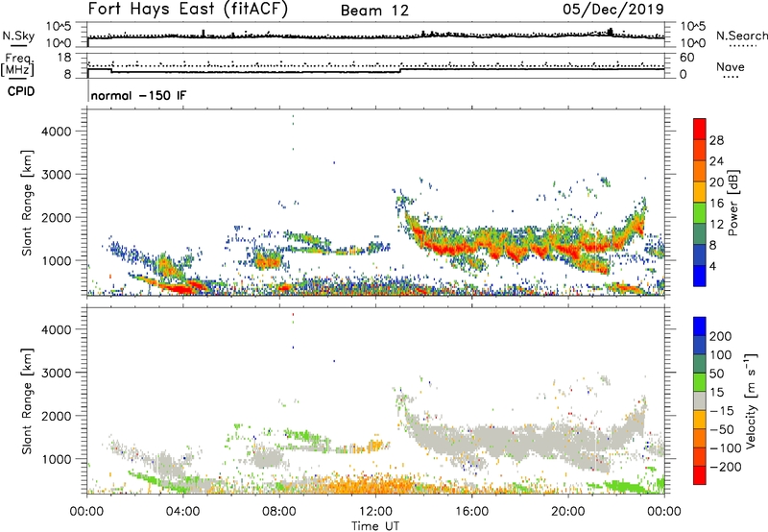Click the "18" frequency axis tick label

64,58
